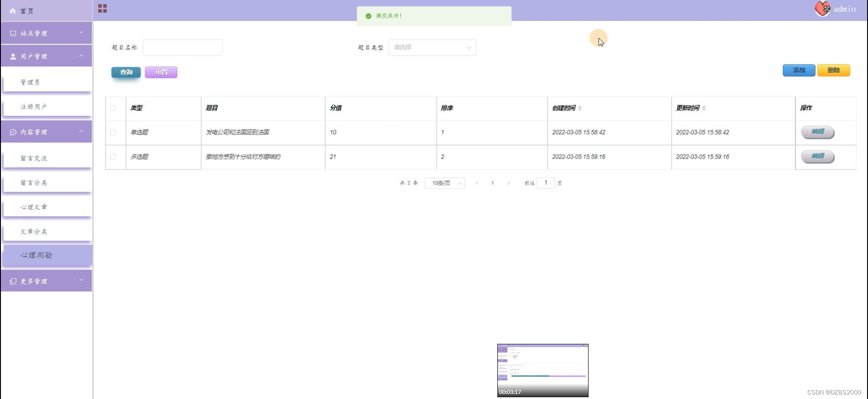Open the 题目类型 请选择 dropdown
The image size is (868, 399).
coord(432,47)
